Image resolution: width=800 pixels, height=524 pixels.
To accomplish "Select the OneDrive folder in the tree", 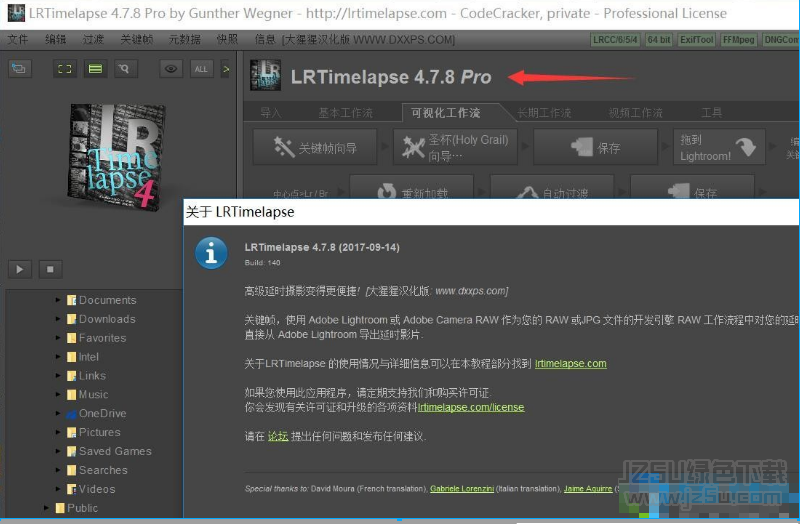I will [96, 413].
